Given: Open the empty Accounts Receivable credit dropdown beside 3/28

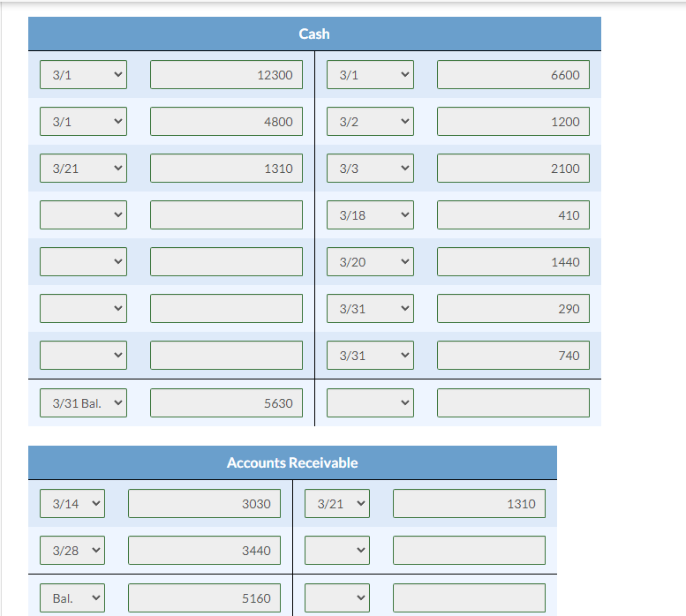Looking at the screenshot, I should (x=337, y=551).
